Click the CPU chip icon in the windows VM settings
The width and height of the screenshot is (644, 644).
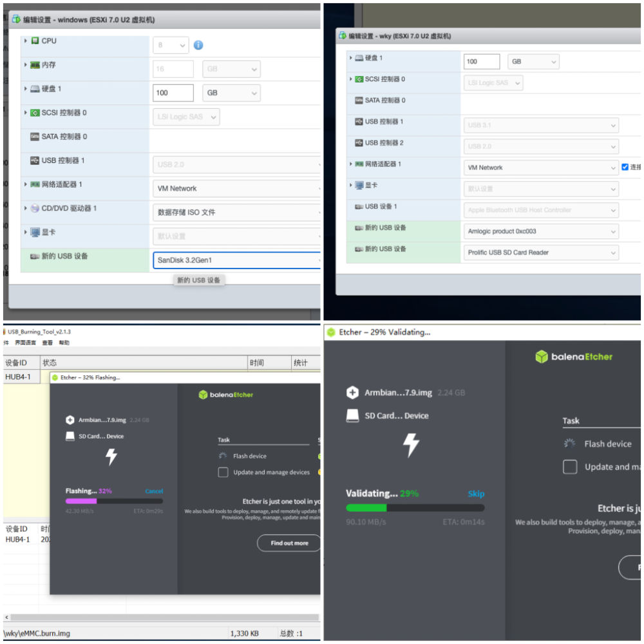tap(35, 41)
